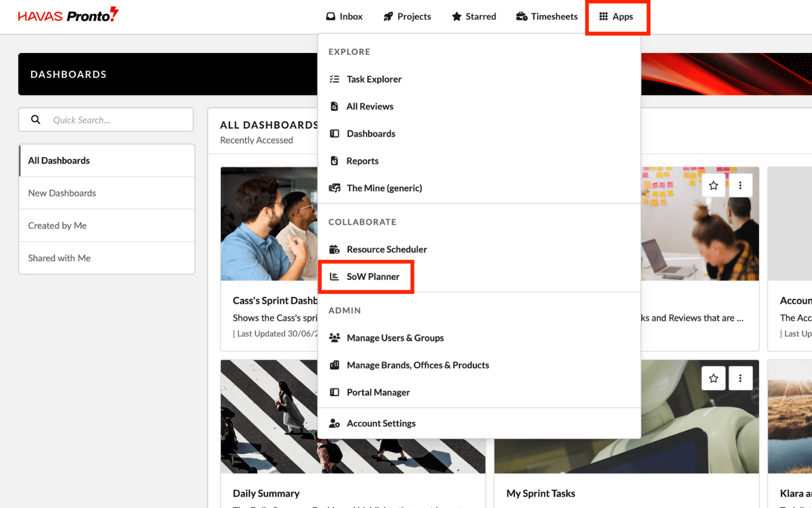Select All Reviews from the menu
Viewport: 812px width, 508px height.
point(479,106)
